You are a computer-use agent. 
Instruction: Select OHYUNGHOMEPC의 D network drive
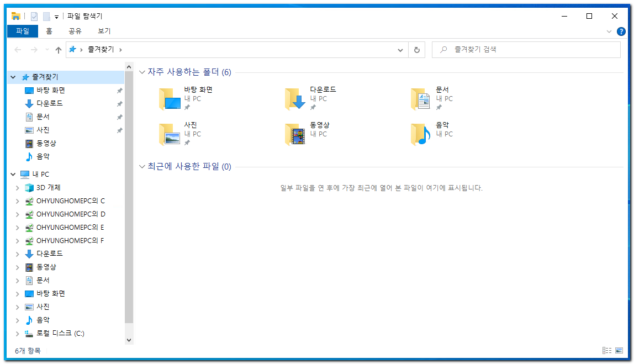[70, 214]
